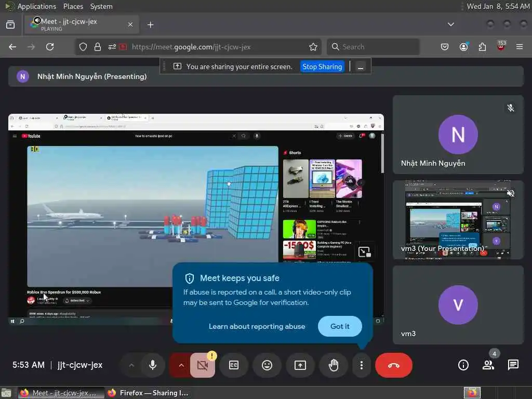This screenshot has width=532, height=399.
Task: Click the show desktop icon in taskbar
Action: (6, 393)
